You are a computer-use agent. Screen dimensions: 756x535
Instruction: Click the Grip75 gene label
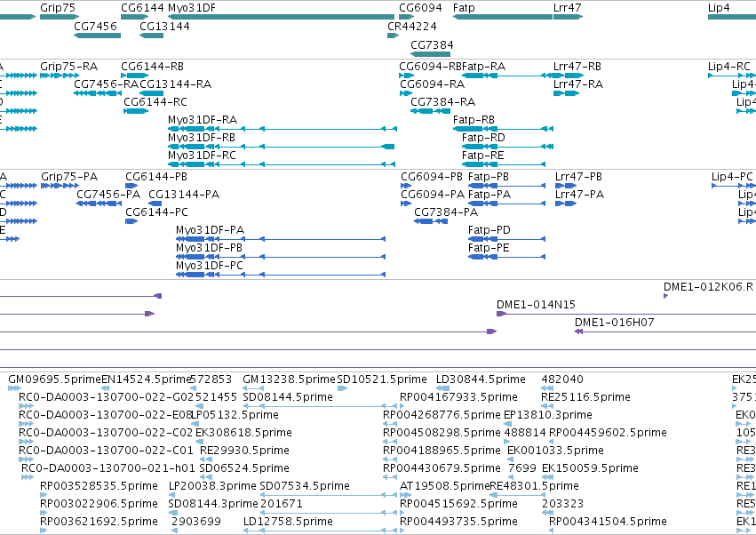click(58, 8)
